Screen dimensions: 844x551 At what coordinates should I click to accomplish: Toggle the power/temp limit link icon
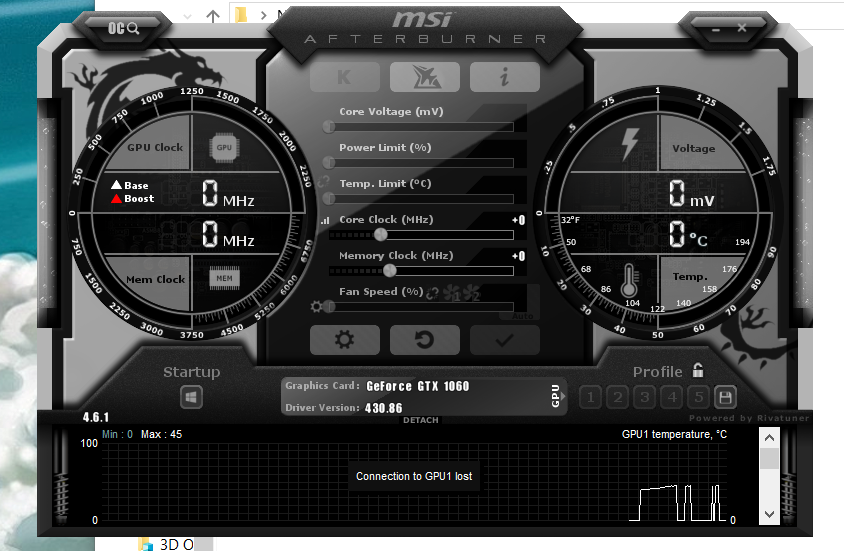click(x=323, y=182)
